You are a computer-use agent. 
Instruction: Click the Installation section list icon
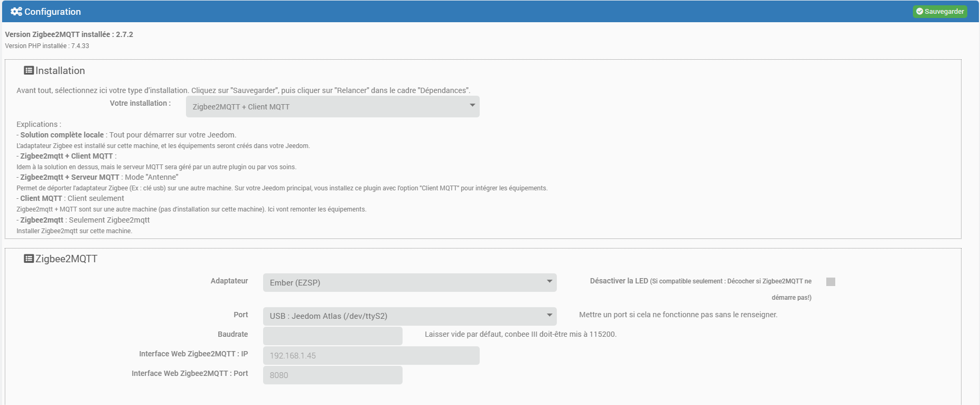click(29, 70)
